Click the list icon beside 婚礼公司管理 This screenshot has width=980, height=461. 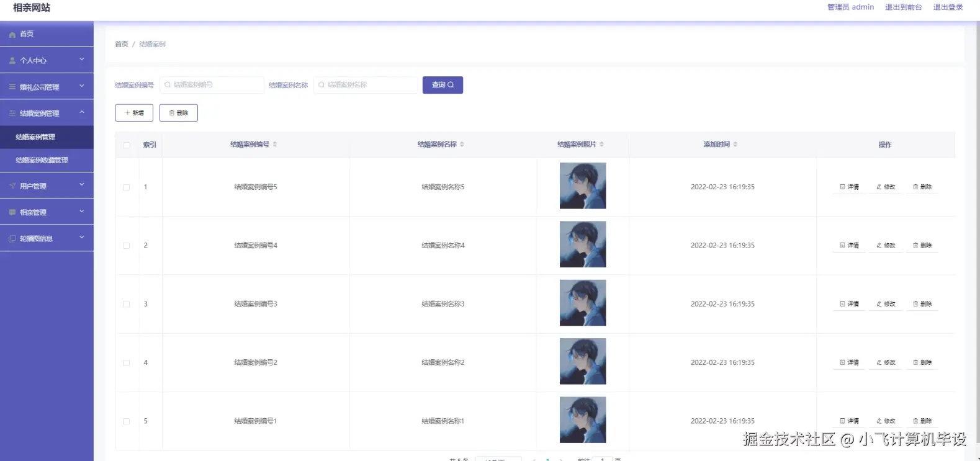[x=12, y=87]
